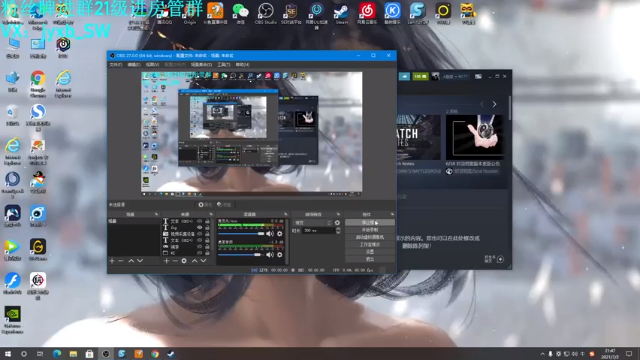Mute the top audio mixer channel speaker
This screenshot has width=640, height=360.
pos(270,234)
